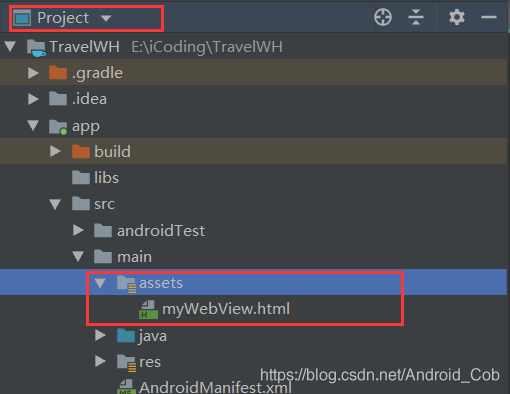510x394 pixels.
Task: Click the Project tool window icon
Action: 22,18
